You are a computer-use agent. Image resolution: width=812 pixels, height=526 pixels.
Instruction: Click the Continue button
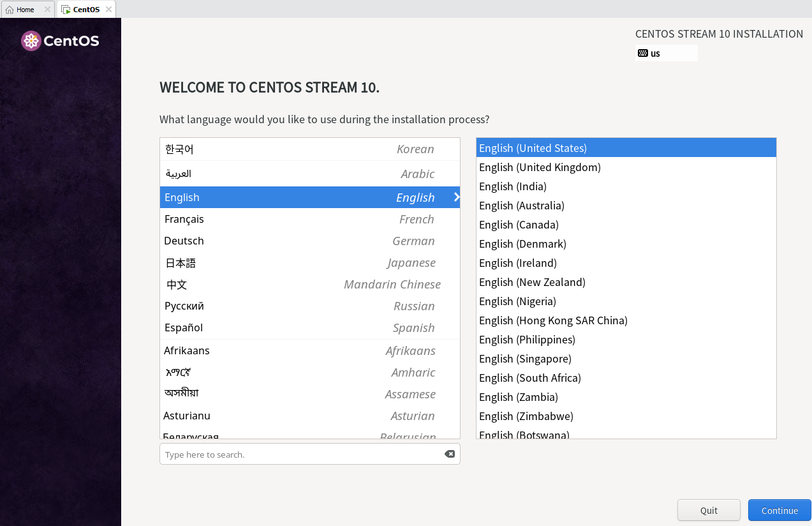tap(779, 510)
